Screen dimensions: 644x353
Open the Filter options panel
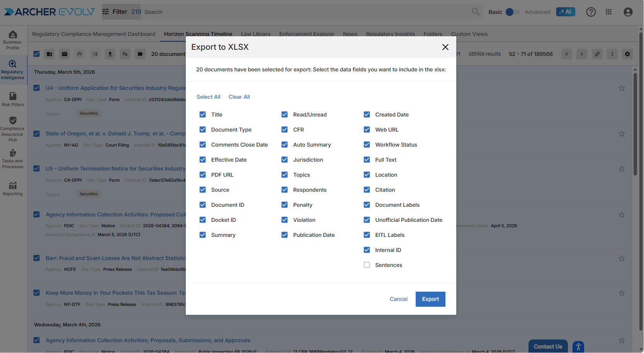[115, 12]
